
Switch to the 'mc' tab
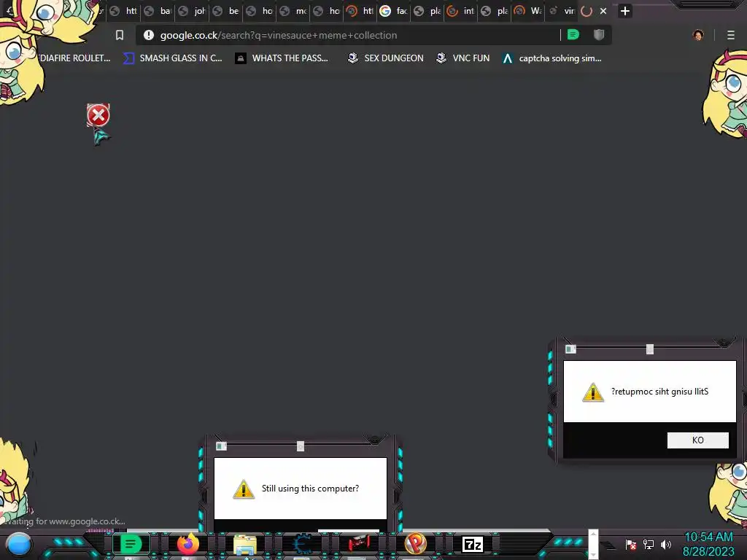(294, 11)
